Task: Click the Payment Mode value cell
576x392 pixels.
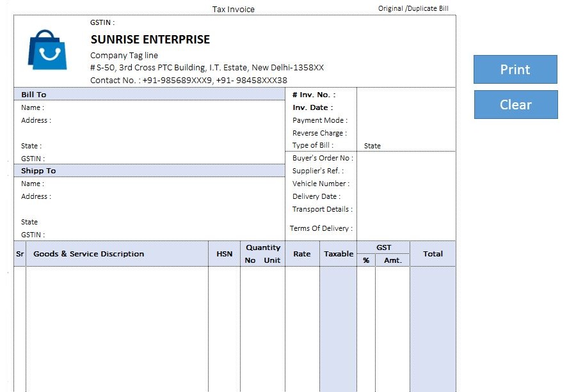Action: (406, 120)
